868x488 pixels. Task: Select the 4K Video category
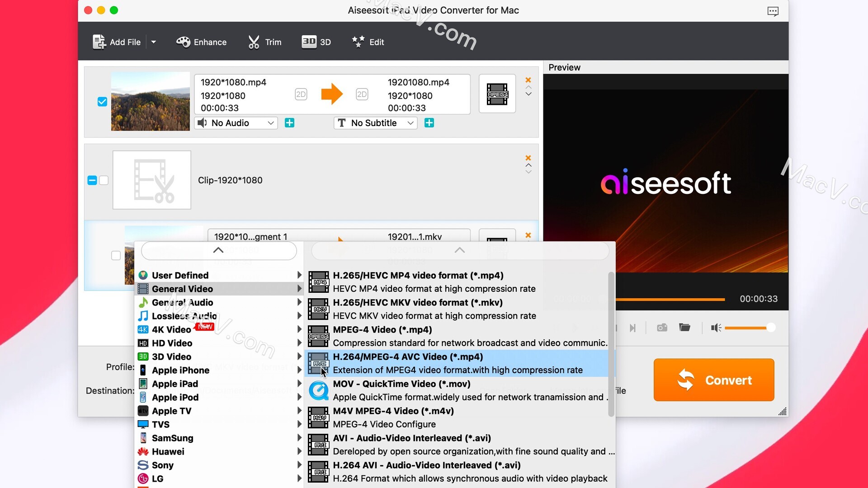coord(219,329)
